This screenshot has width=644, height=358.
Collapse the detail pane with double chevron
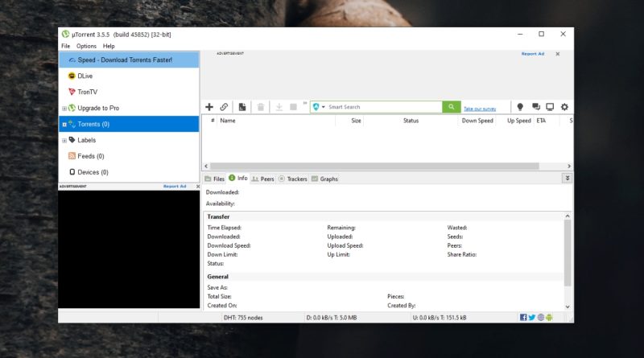(568, 178)
